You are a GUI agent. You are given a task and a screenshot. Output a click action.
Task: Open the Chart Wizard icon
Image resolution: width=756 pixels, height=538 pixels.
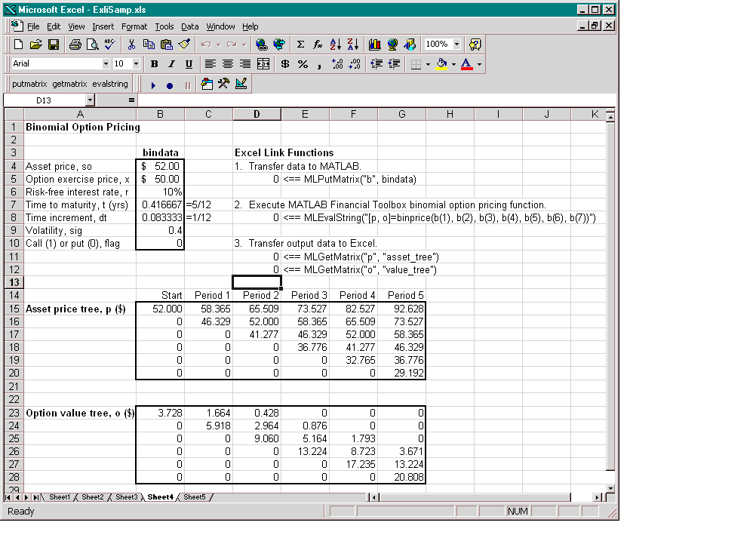pos(375,45)
